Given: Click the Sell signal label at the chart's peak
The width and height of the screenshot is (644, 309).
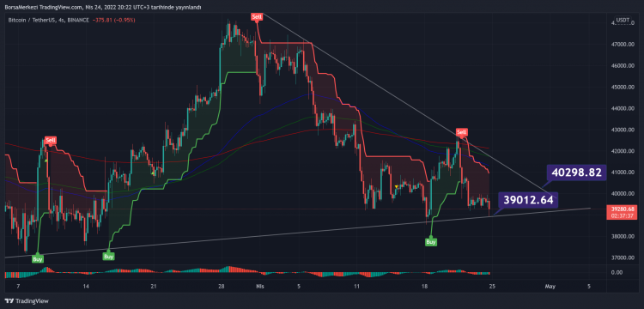Looking at the screenshot, I should tap(257, 17).
